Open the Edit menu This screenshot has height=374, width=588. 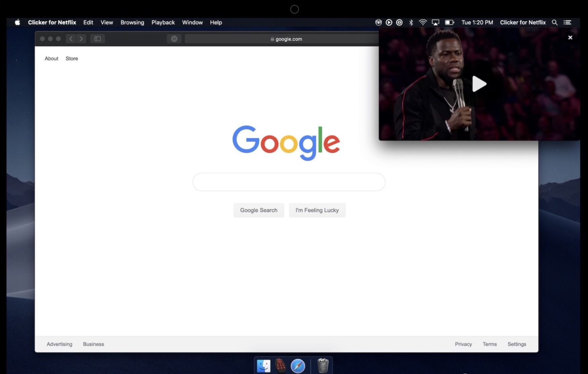tap(88, 22)
